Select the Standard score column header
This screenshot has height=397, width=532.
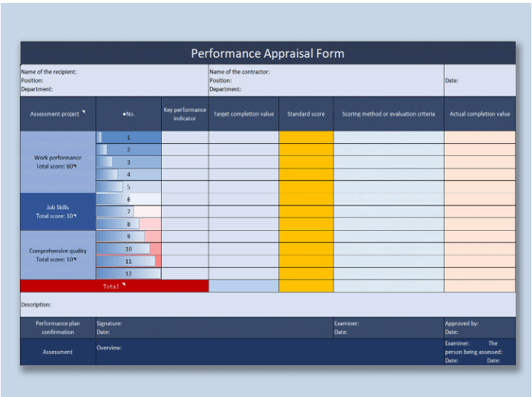(x=306, y=114)
